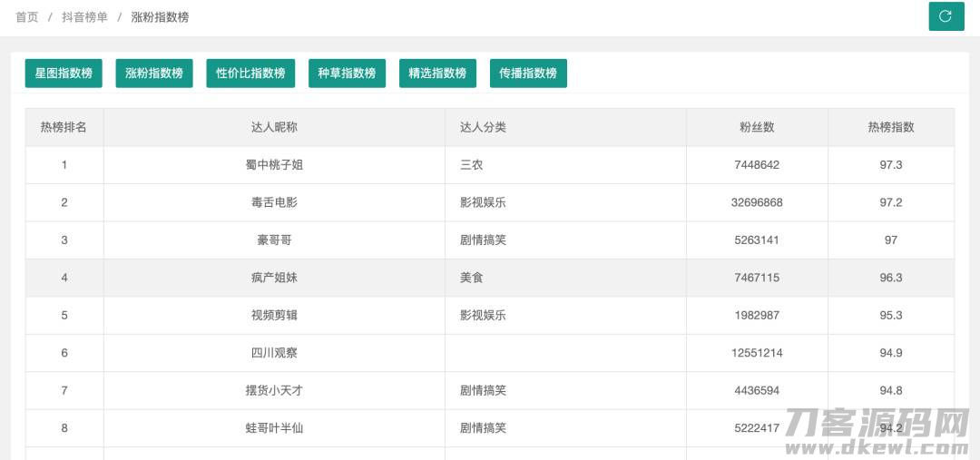Click rank number 7 in the table
This screenshot has width=980, height=460.
(x=64, y=391)
